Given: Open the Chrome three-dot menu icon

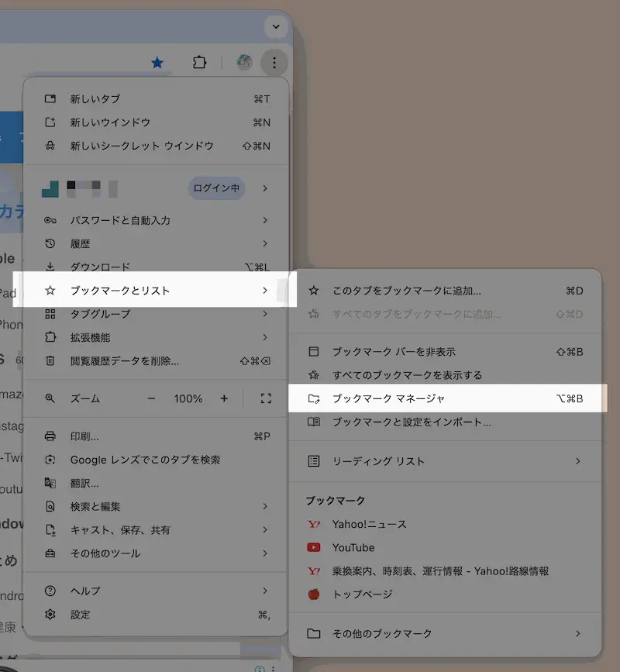Looking at the screenshot, I should pos(274,63).
